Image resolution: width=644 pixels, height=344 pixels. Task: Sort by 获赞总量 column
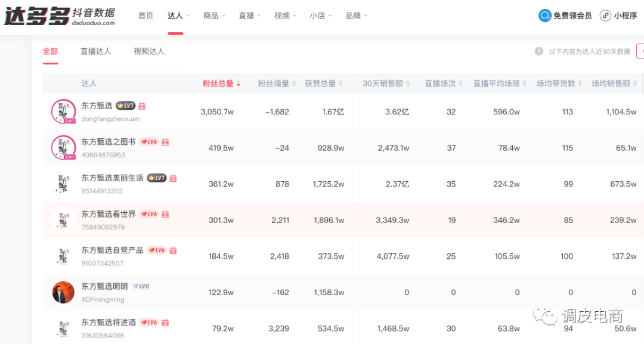click(324, 83)
